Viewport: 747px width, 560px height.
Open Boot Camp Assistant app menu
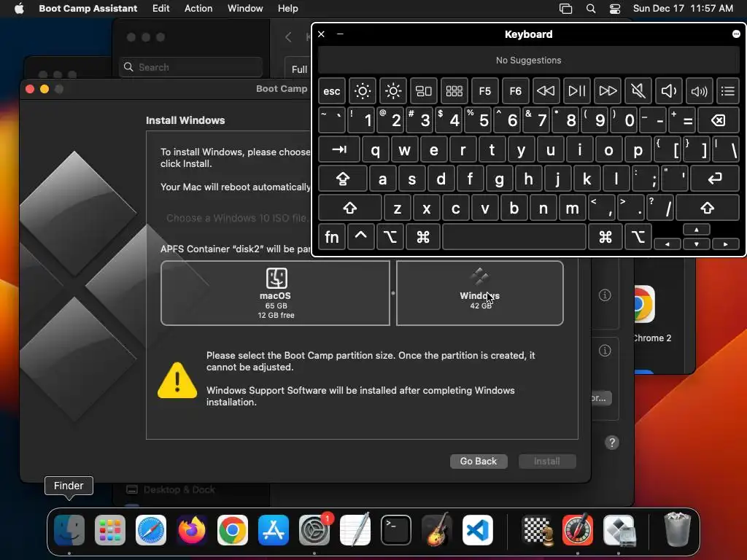pyautogui.click(x=88, y=8)
